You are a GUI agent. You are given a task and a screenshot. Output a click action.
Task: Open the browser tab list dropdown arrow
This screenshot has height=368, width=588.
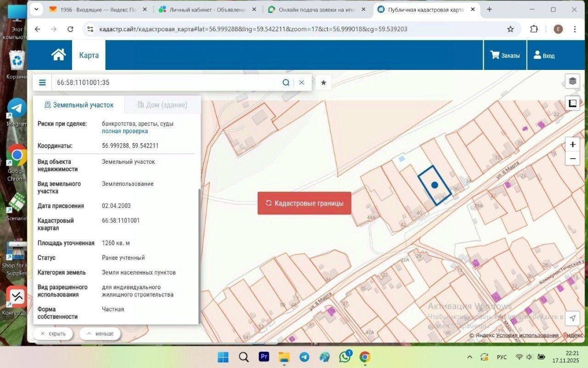(x=36, y=9)
